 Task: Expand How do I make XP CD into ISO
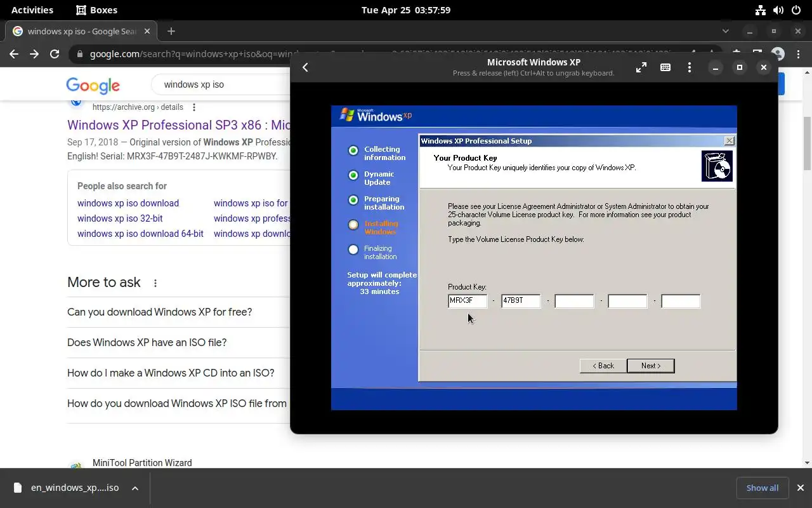178,373
